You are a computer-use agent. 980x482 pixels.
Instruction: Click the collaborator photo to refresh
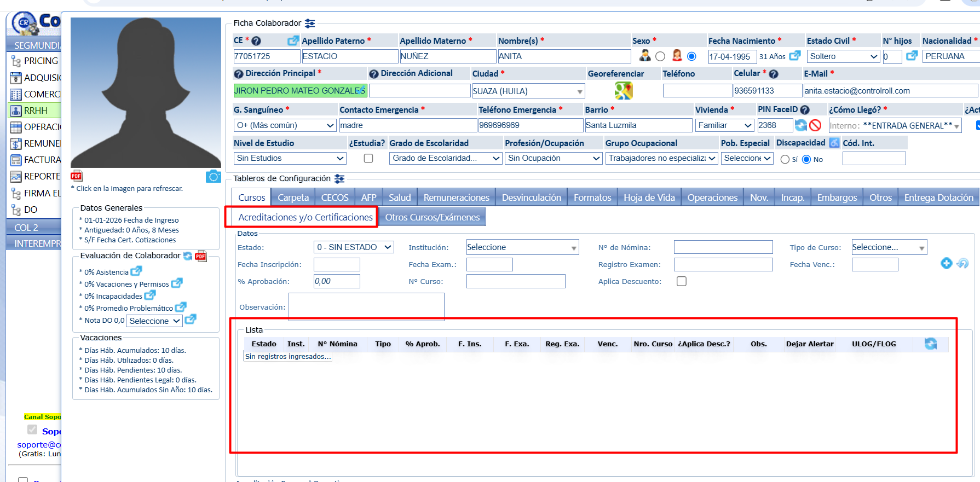[146, 92]
